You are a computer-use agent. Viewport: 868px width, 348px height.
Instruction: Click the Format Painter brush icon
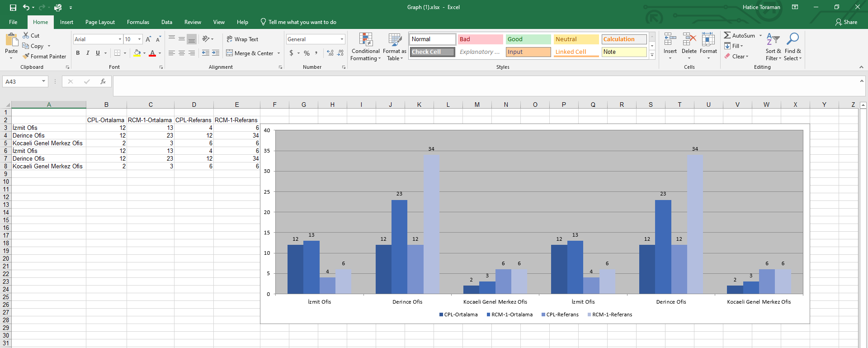(26, 57)
